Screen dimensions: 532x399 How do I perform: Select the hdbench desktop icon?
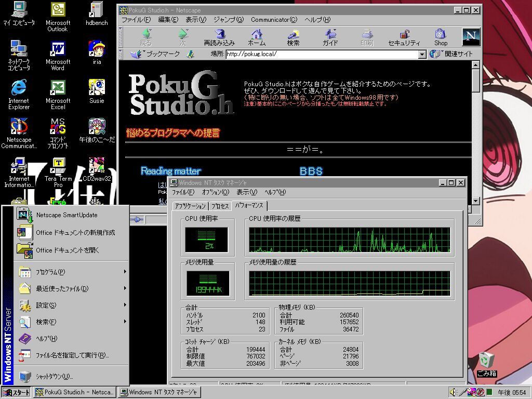[97, 14]
